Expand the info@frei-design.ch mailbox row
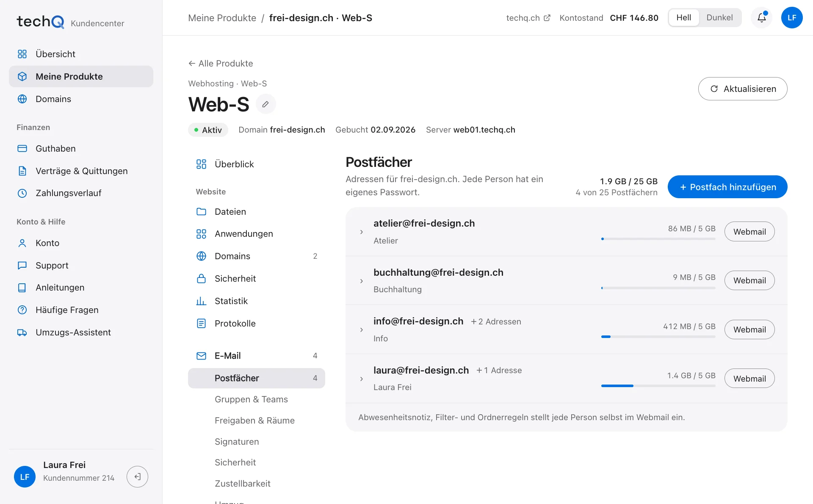The image size is (813, 504). [362, 330]
